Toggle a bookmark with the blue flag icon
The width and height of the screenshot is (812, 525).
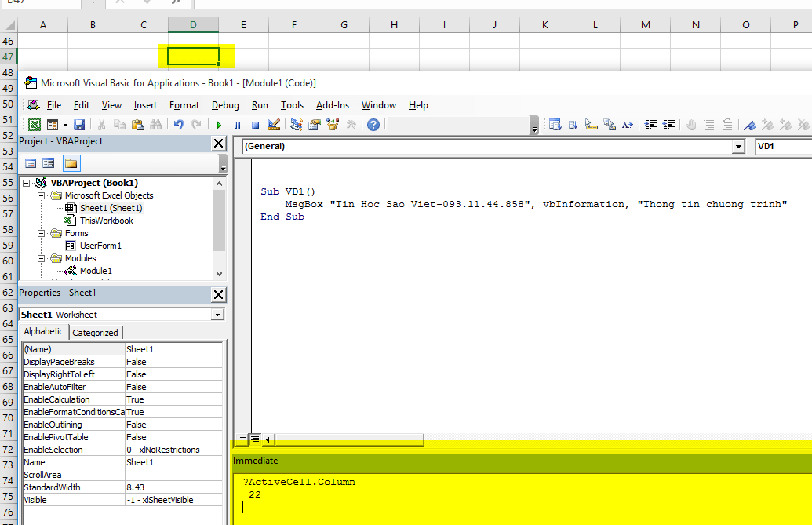click(x=750, y=125)
